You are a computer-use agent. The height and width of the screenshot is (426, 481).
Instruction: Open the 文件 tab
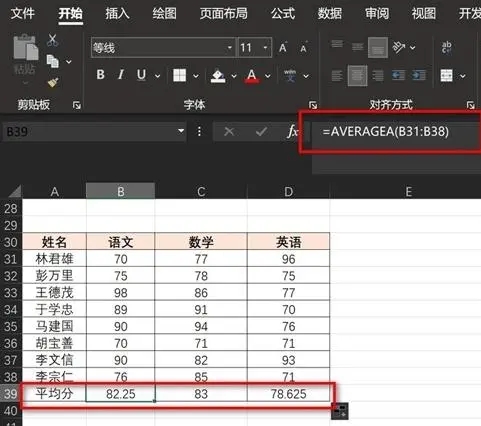(x=23, y=13)
